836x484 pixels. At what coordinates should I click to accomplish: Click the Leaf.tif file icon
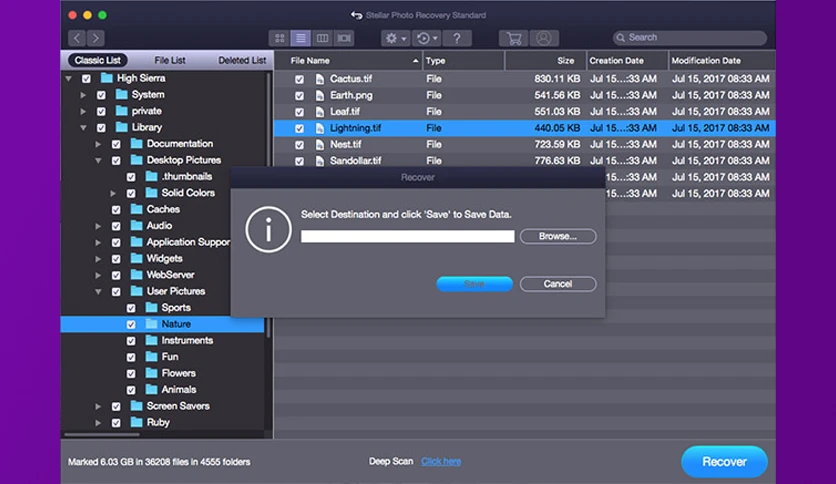point(319,112)
